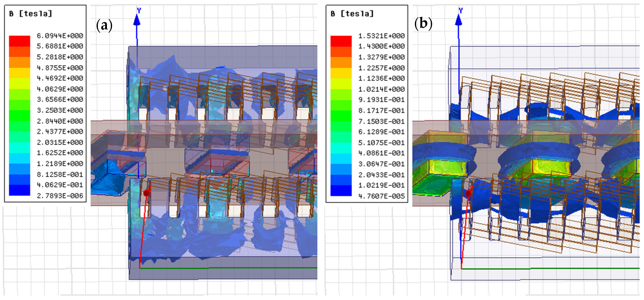Screen dimensions: 644x300
Task: Click the red swatch beside 1.5321E+000
Action: (x=341, y=41)
